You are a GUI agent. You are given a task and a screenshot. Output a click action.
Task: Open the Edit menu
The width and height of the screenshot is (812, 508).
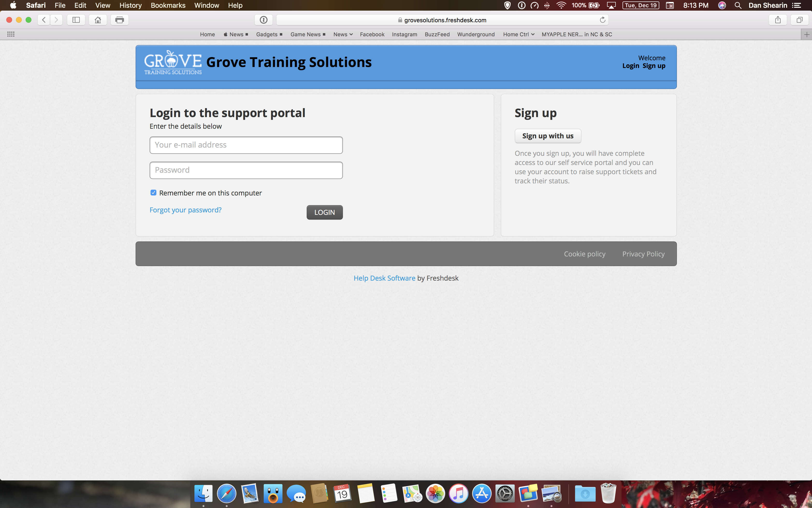coord(80,5)
